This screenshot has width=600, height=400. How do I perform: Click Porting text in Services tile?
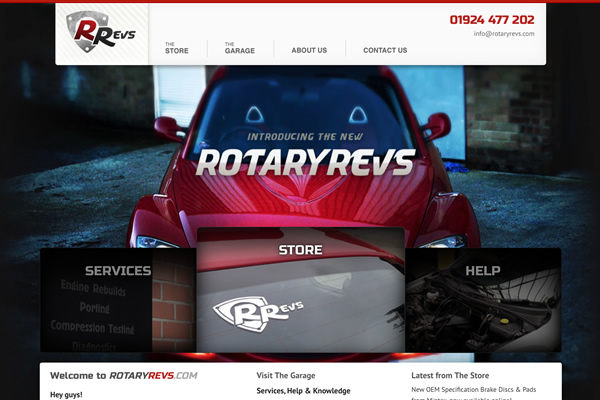click(x=95, y=307)
